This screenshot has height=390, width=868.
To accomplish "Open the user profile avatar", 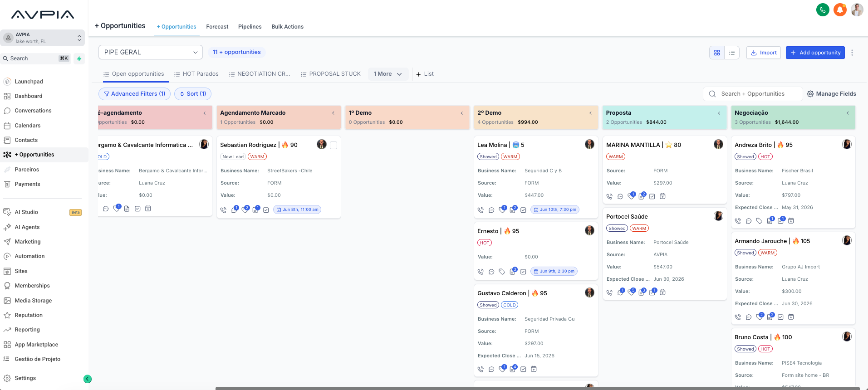I will (x=857, y=10).
